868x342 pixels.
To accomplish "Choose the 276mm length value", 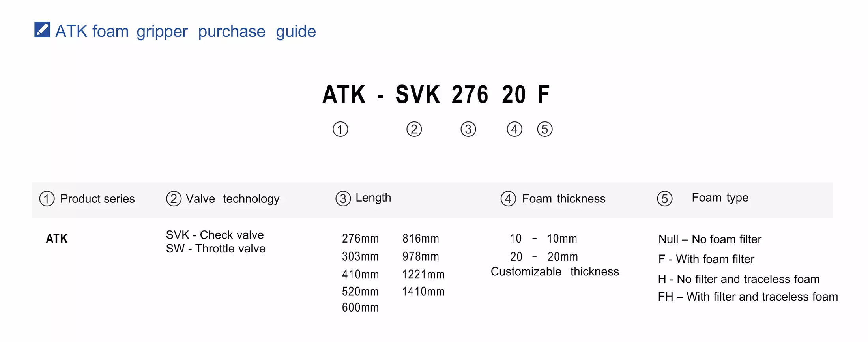I will click(x=360, y=239).
